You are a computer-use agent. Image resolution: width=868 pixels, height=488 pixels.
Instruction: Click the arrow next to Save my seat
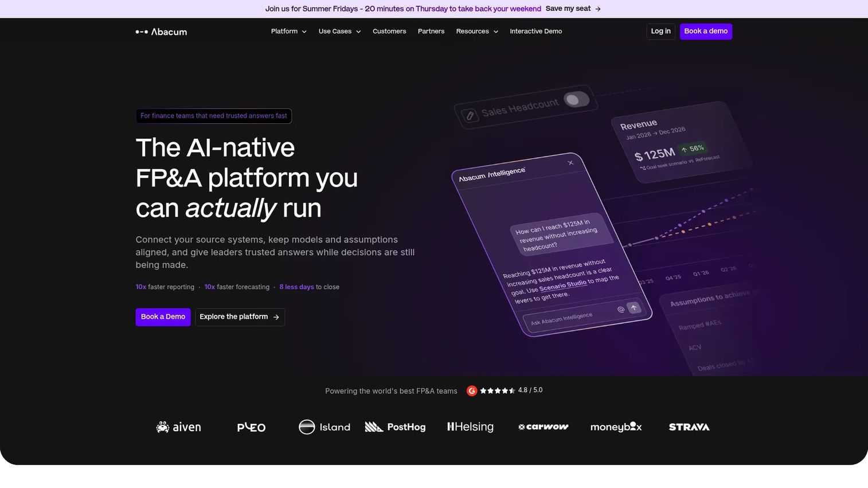click(x=598, y=9)
